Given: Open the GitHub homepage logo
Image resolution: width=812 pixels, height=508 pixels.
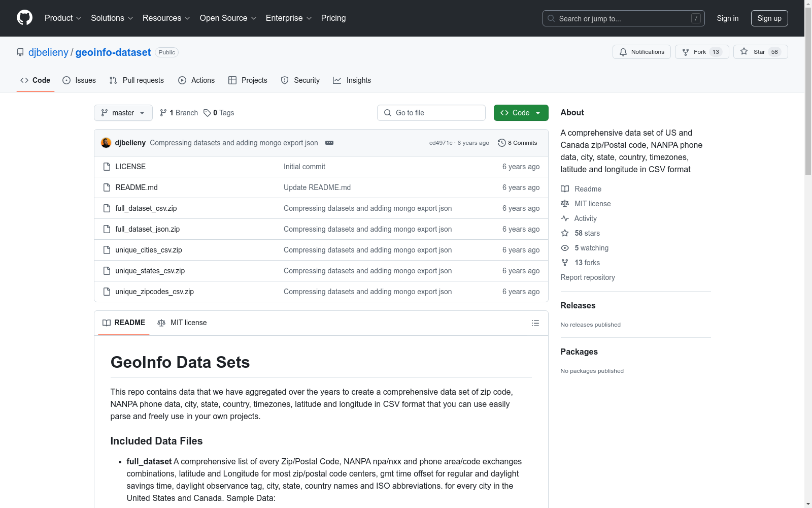Looking at the screenshot, I should coord(24,18).
